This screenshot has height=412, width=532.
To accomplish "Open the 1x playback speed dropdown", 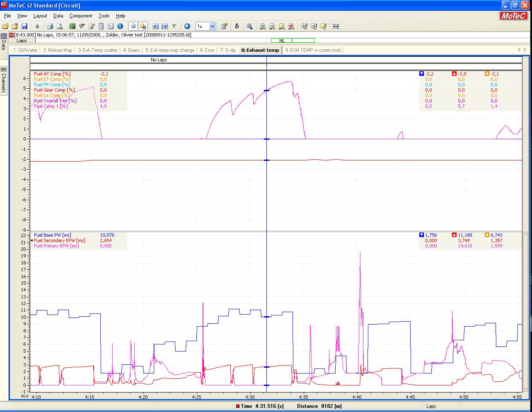I will 213,26.
